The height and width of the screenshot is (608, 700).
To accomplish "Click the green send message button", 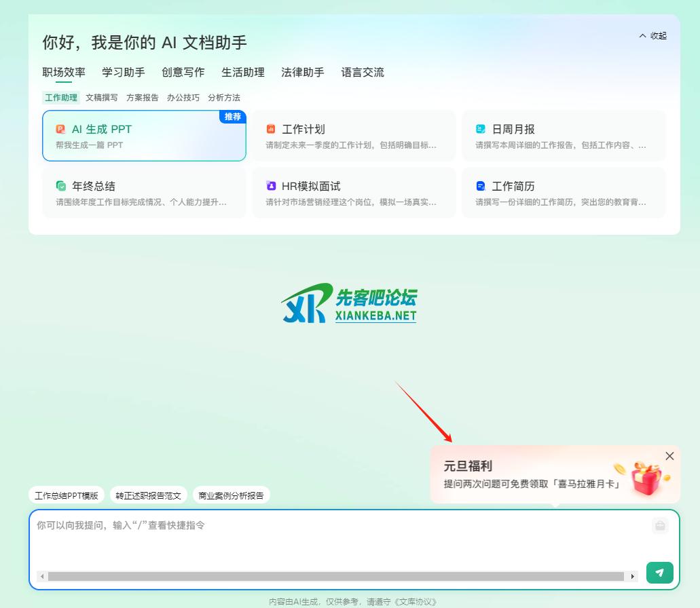I will (659, 573).
